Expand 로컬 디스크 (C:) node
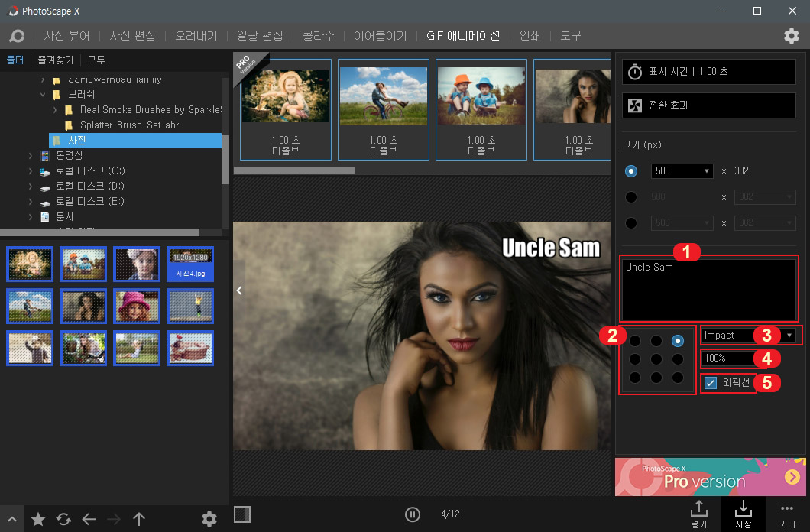The width and height of the screenshot is (810, 532). pos(31,171)
